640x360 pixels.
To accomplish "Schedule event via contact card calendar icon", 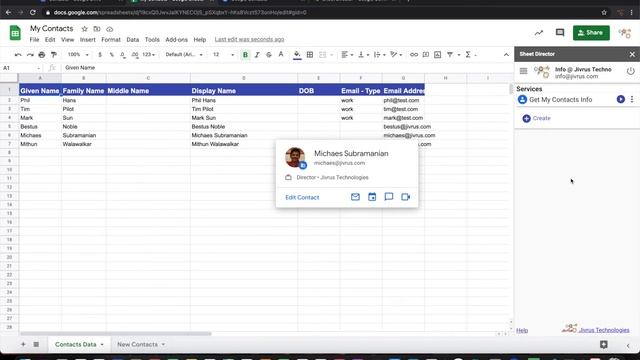I will click(372, 197).
